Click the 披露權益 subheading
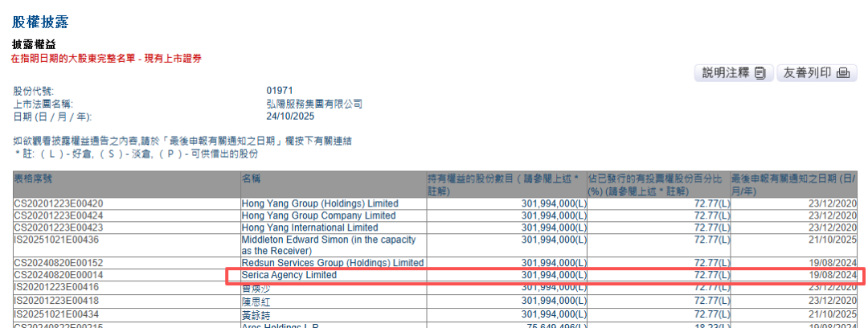868x328 pixels. pyautogui.click(x=33, y=45)
